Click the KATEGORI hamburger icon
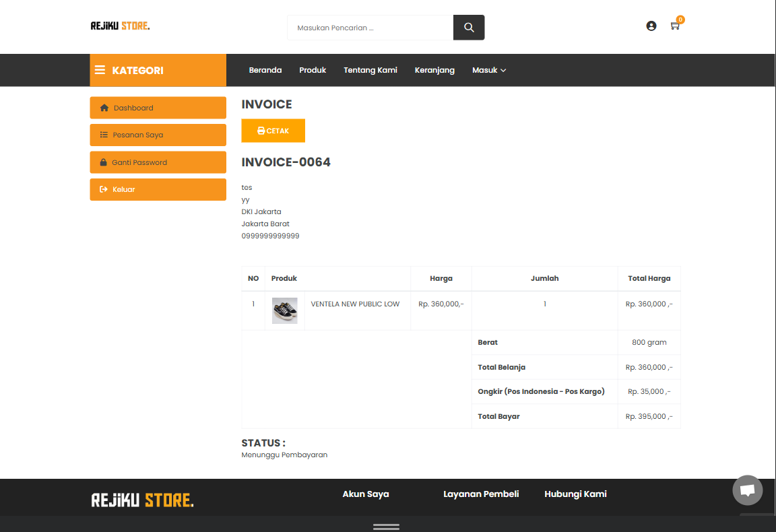Image resolution: width=776 pixels, height=532 pixels. point(100,69)
